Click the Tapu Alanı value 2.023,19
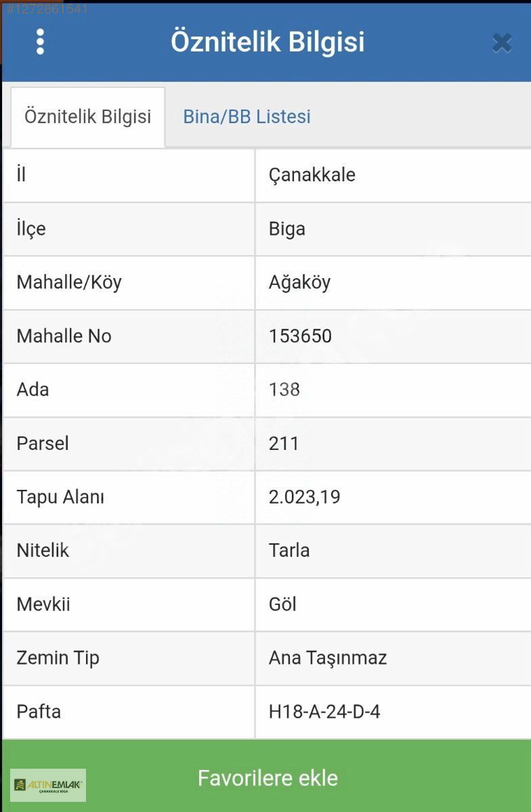 (x=304, y=497)
